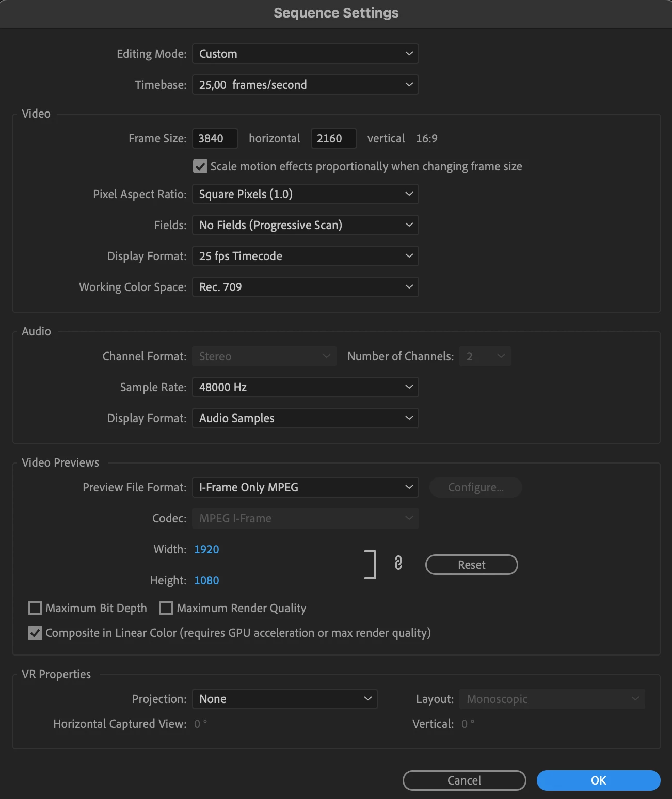Open the Working Color Space dropdown
This screenshot has width=672, height=799.
coord(306,287)
